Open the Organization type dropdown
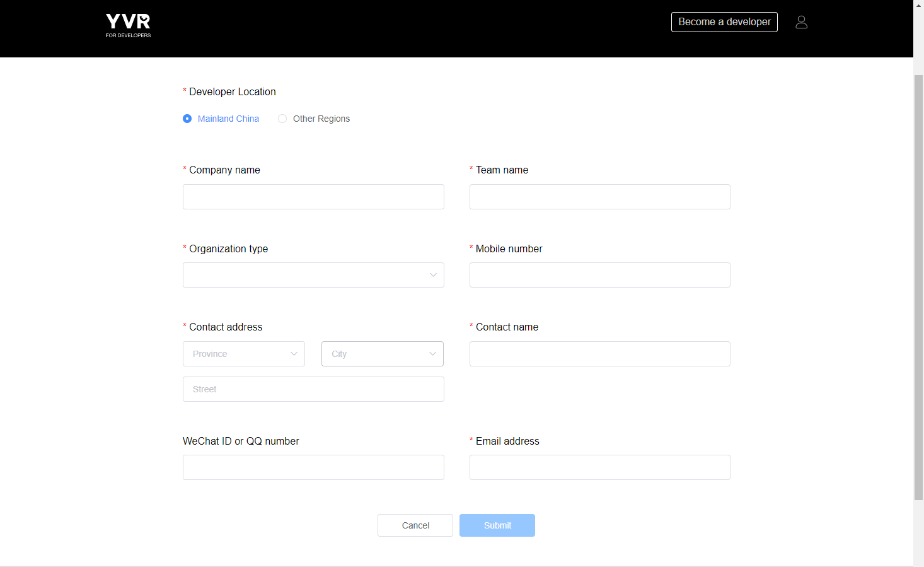Image resolution: width=924 pixels, height=567 pixels. coord(313,275)
